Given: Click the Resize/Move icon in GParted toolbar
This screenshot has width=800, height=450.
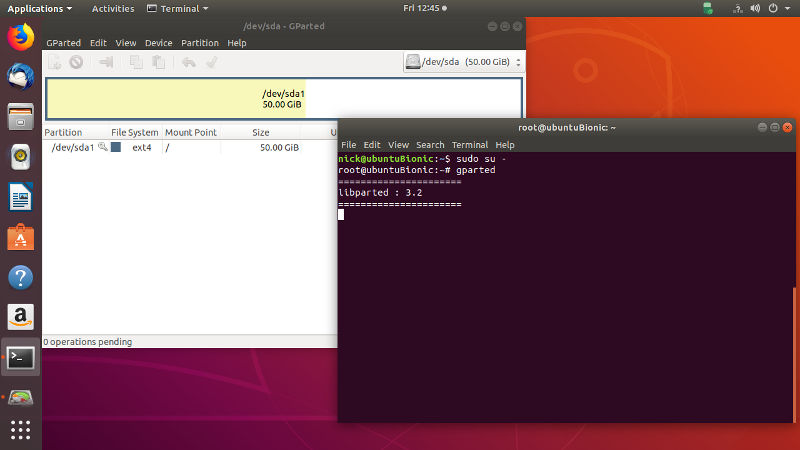Looking at the screenshot, I should click(x=106, y=62).
